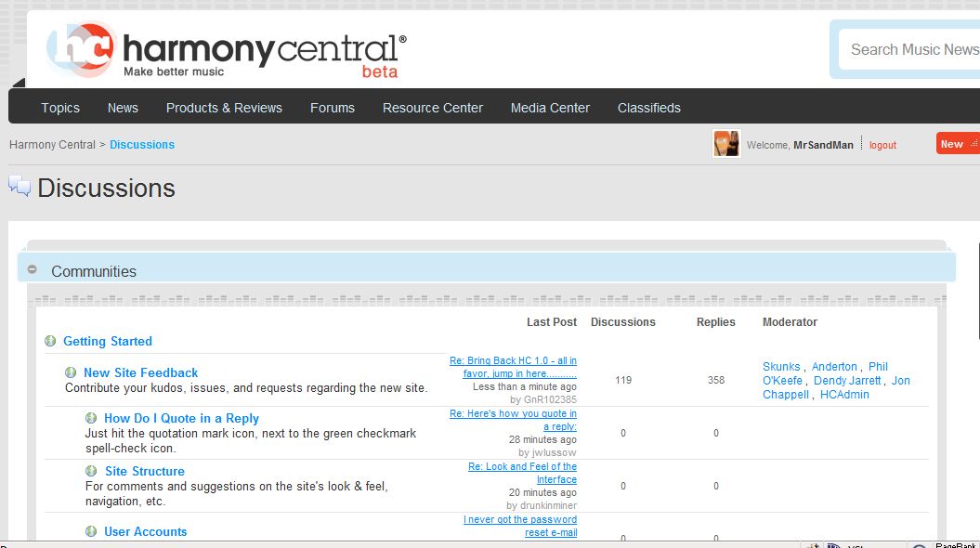The width and height of the screenshot is (980, 548).
Task: Click the Last Post column header
Action: [x=552, y=321]
